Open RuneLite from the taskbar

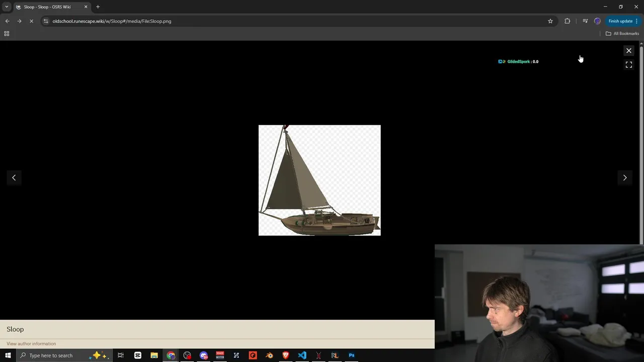click(x=335, y=355)
